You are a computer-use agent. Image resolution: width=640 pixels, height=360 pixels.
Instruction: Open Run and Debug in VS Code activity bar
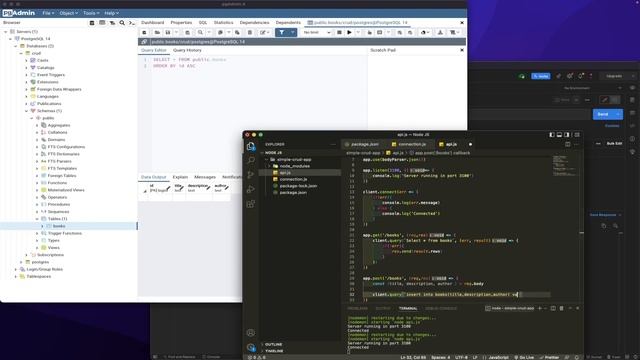coord(251,189)
